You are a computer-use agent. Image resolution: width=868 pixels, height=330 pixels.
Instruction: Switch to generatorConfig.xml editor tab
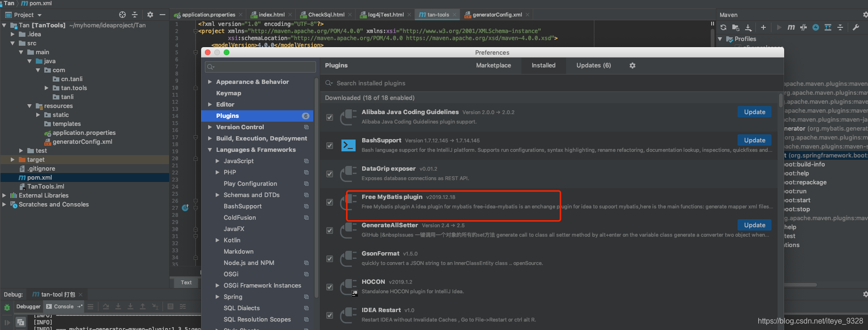tap(497, 15)
